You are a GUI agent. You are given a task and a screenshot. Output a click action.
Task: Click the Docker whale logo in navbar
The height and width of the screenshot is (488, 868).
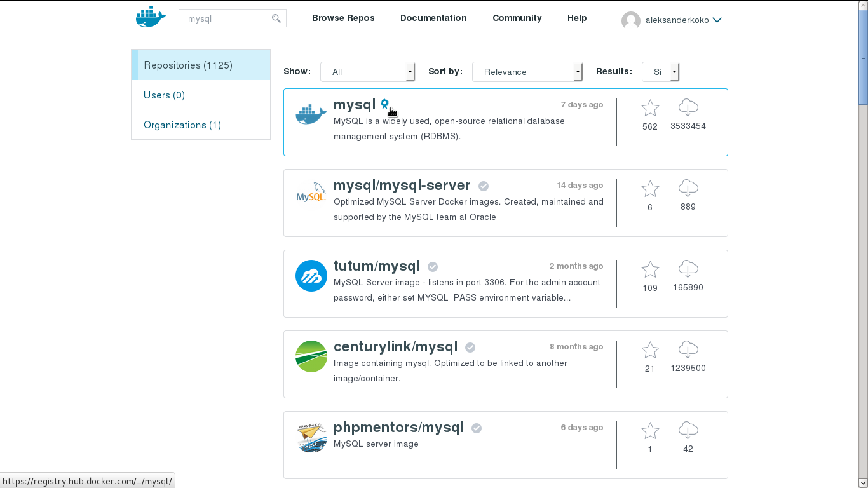click(x=150, y=17)
